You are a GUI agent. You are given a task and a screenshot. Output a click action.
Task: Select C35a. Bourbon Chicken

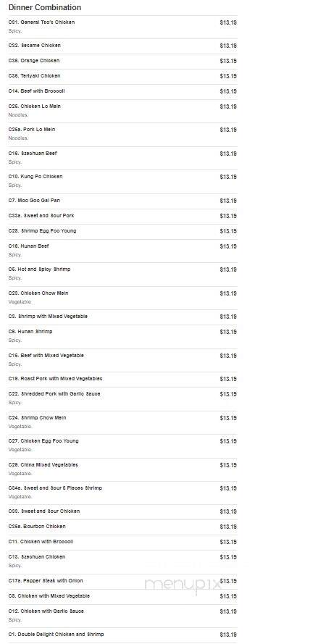tap(123, 527)
